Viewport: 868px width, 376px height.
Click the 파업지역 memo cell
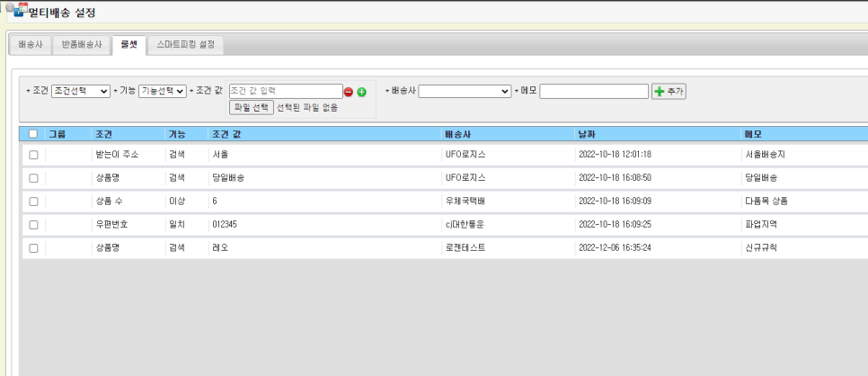coord(761,225)
